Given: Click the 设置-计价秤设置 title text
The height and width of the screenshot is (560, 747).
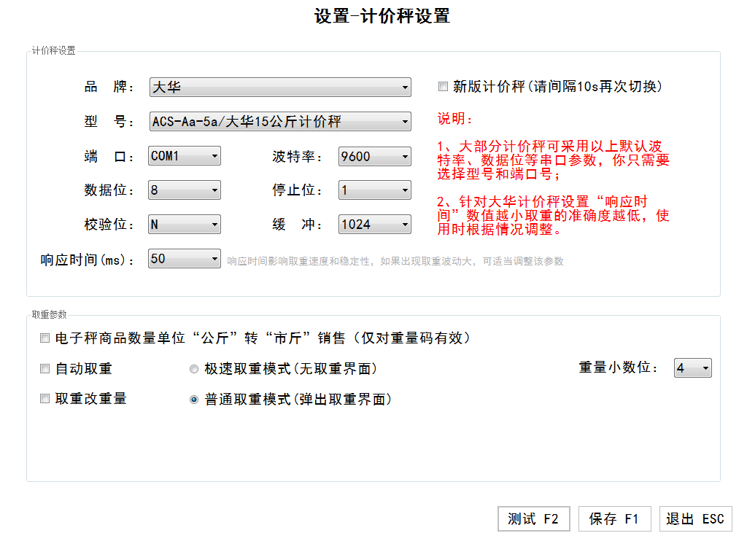Looking at the screenshot, I should 382,16.
